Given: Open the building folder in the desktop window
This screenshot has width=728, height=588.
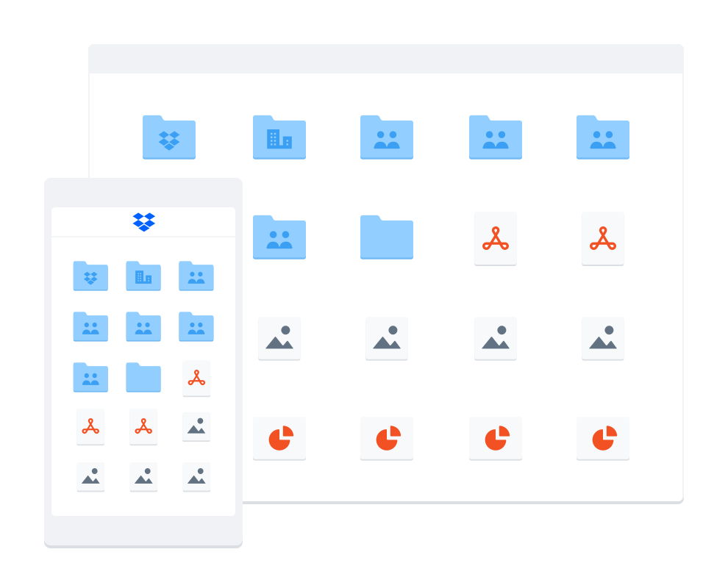Looking at the screenshot, I should (x=279, y=137).
